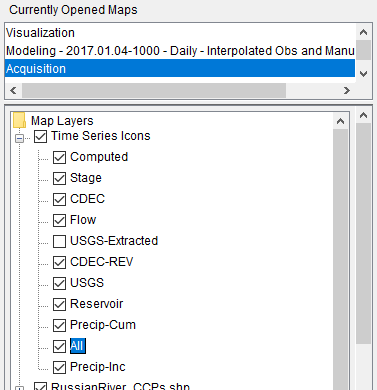This screenshot has width=377, height=390.
Task: Collapse the Time Series Icons node
Action: tap(20, 138)
